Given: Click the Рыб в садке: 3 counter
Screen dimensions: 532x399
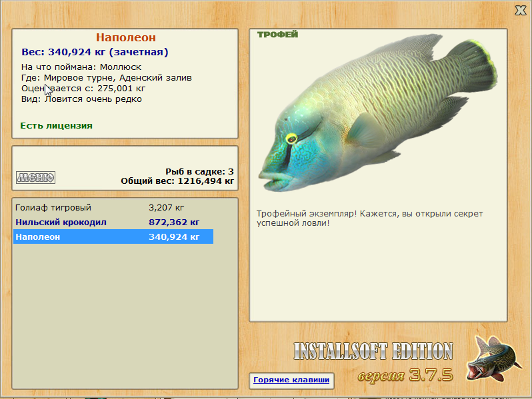Looking at the screenshot, I should [x=199, y=172].
